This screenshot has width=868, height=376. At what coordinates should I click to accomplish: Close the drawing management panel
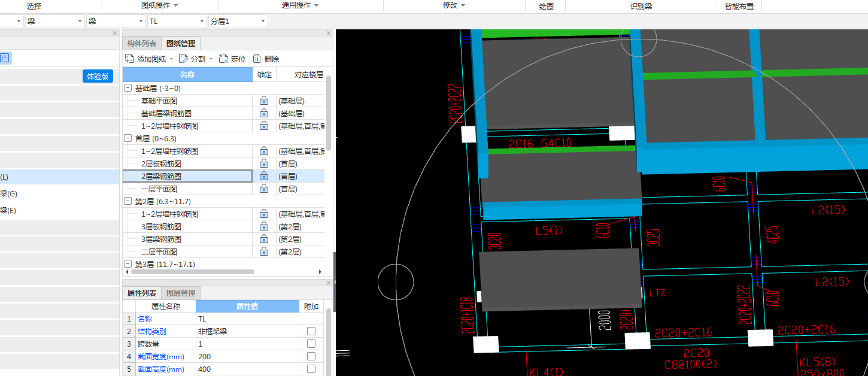pyautogui.click(x=329, y=34)
